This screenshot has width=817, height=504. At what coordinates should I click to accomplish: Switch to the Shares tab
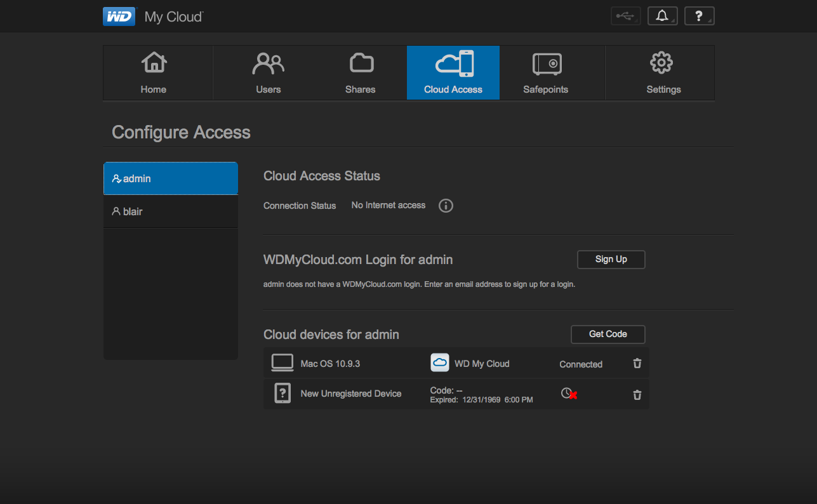[361, 73]
